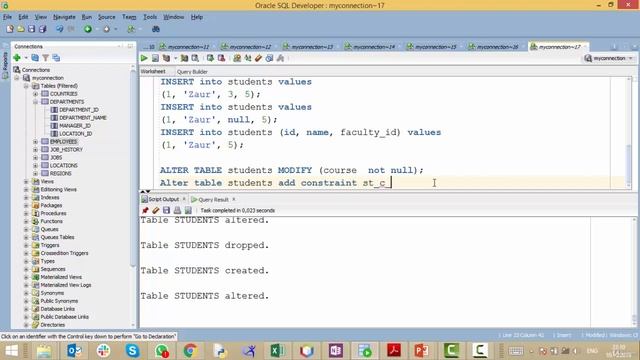This screenshot has width=640, height=360.
Task: Open Skype from the taskbar
Action: [x=132, y=351]
